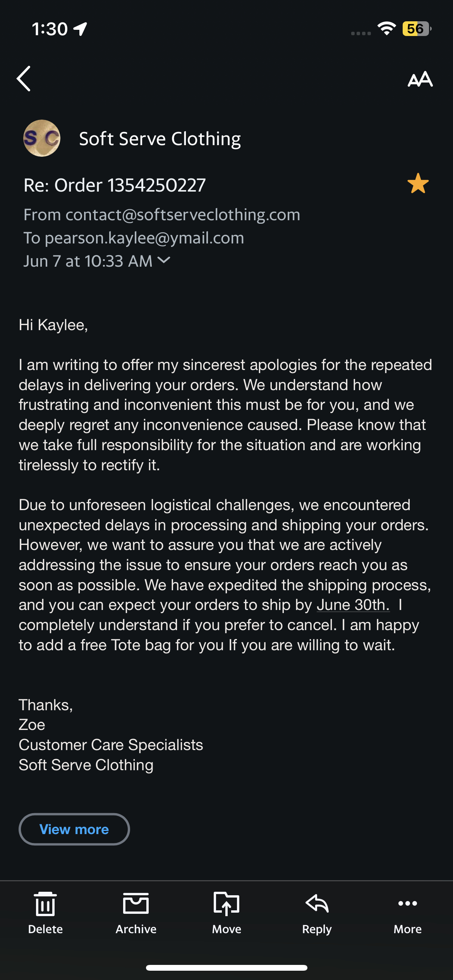Screen dimensions: 453x980
Task: Tap the sender address contact@softserveclothing.com
Action: (x=183, y=215)
